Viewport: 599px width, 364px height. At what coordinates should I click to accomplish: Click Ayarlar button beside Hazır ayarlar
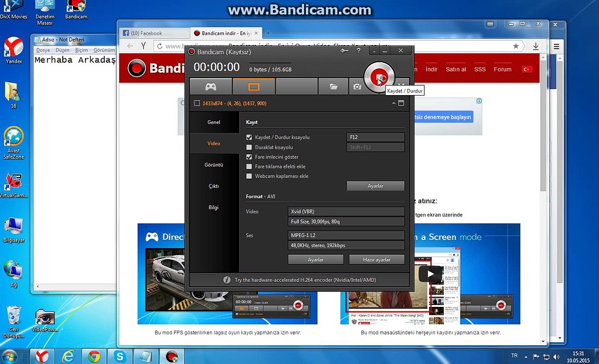point(316,259)
